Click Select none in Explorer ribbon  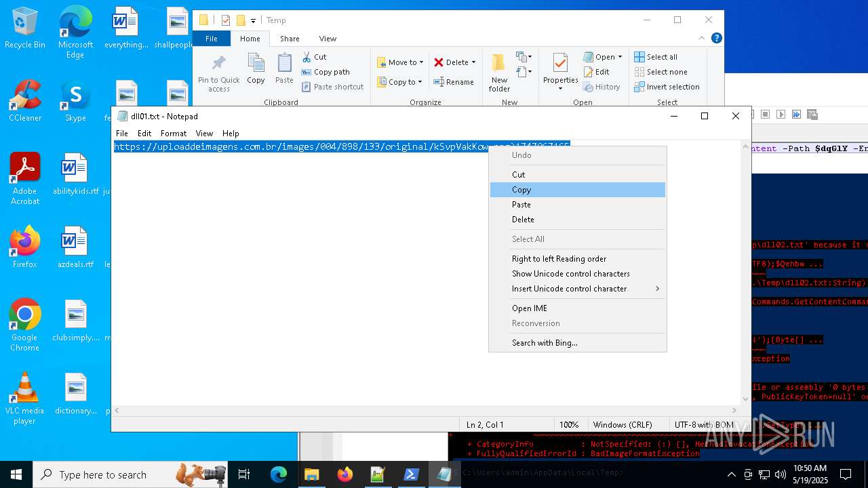coord(660,72)
